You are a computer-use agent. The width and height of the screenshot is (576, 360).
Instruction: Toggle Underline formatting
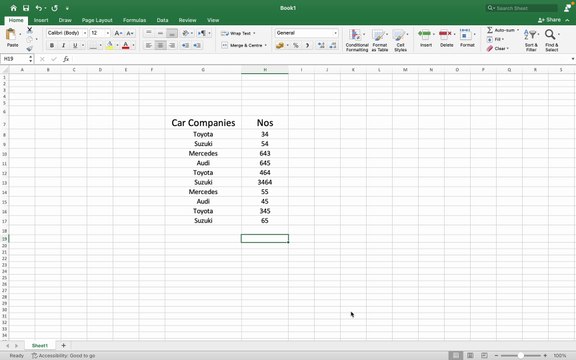tap(75, 45)
